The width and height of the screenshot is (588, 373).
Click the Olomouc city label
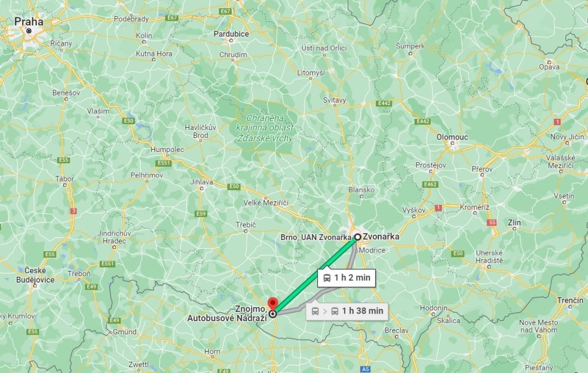(452, 137)
